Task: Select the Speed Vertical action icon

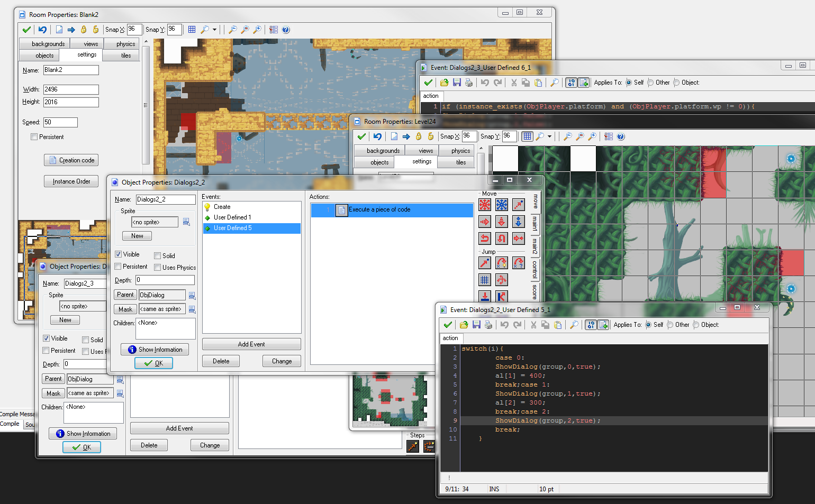Action: click(x=502, y=222)
